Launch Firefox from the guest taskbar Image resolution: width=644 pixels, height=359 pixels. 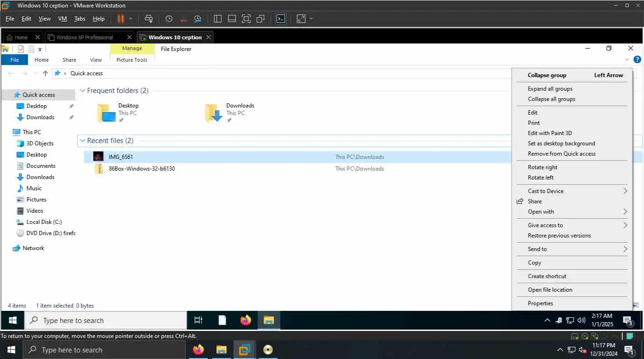pos(246,320)
